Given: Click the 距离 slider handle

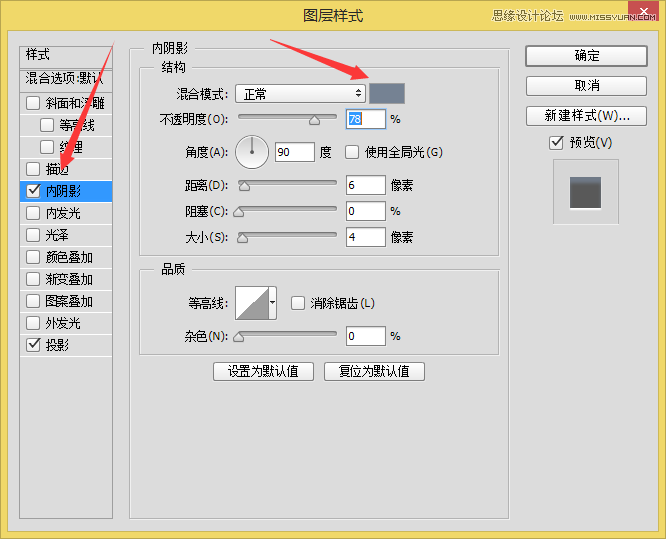Looking at the screenshot, I should point(244,186).
